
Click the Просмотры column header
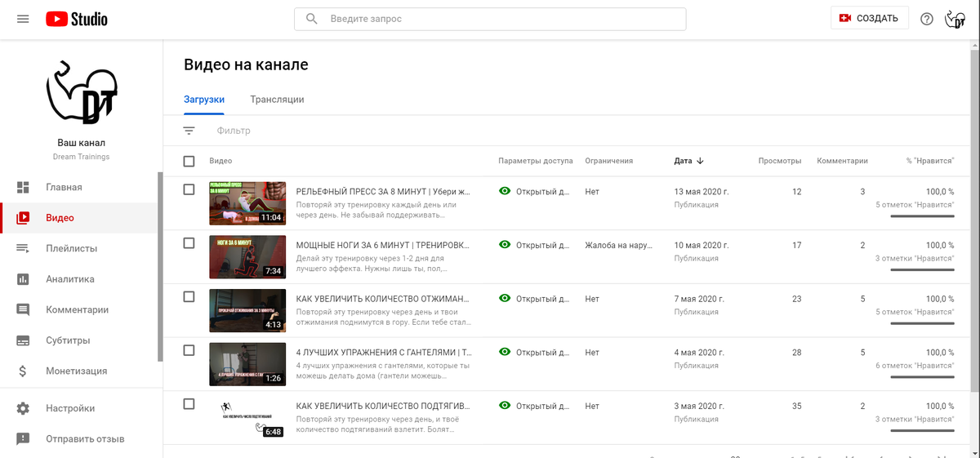pyautogui.click(x=780, y=161)
